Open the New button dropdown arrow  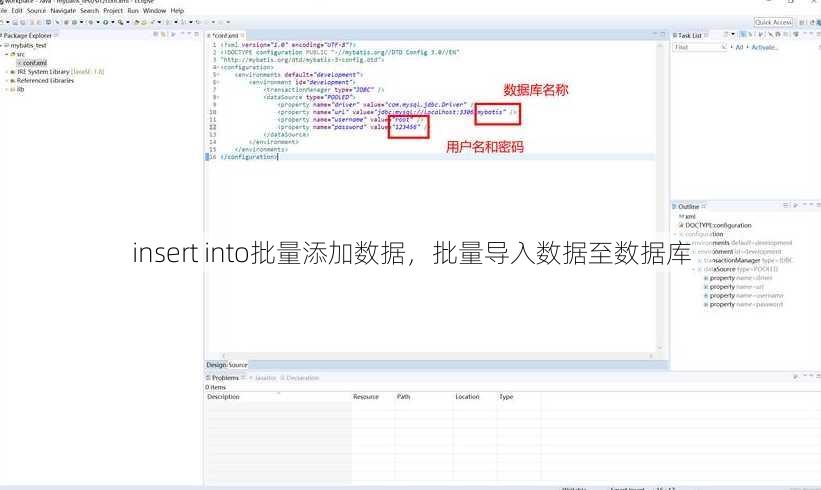point(8,22)
